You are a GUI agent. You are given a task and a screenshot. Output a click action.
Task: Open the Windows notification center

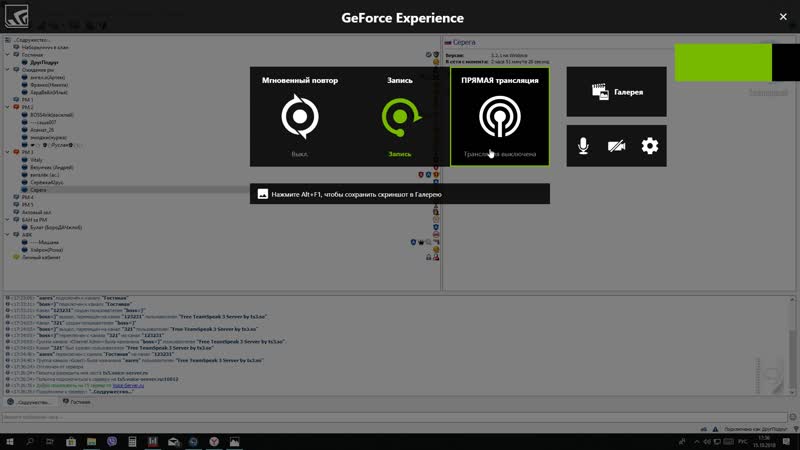786,441
